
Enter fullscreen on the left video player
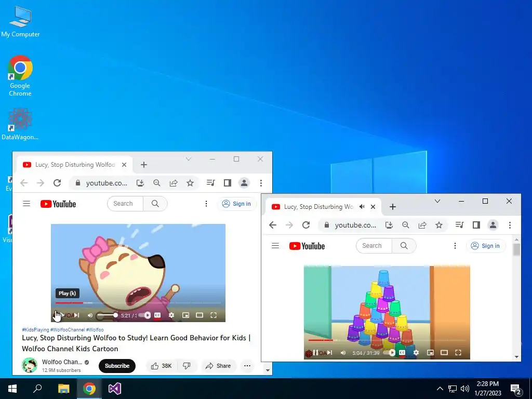[214, 315]
